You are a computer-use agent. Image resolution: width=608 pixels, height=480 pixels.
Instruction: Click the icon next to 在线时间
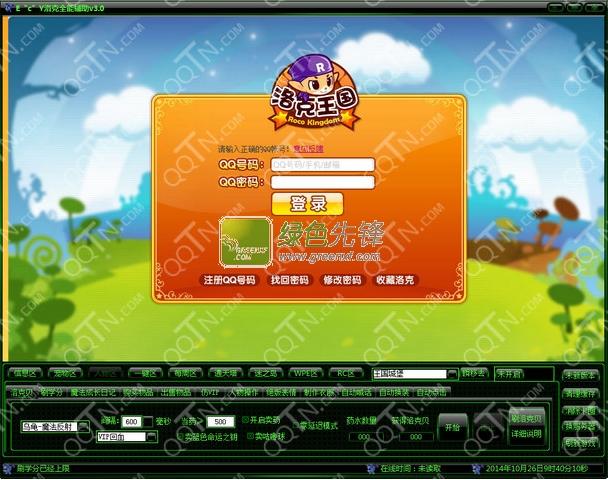pyautogui.click(x=372, y=468)
